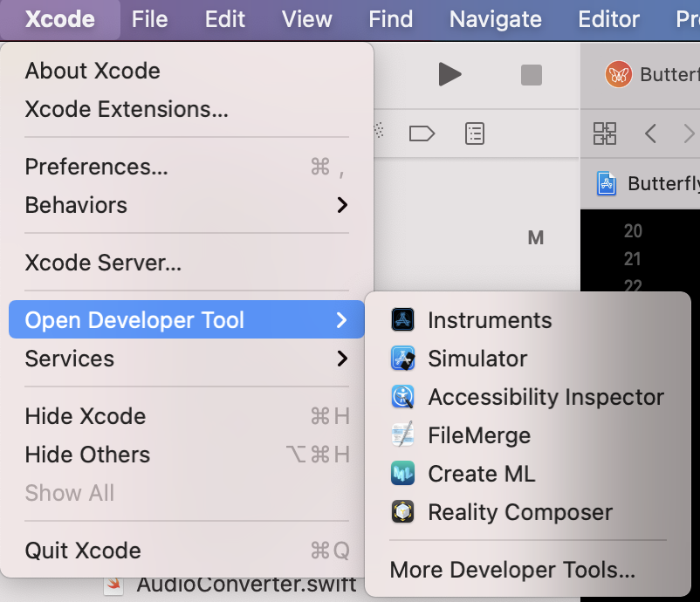Image resolution: width=700 pixels, height=602 pixels.
Task: Open Preferences… from the Xcode menu
Action: tap(187, 167)
